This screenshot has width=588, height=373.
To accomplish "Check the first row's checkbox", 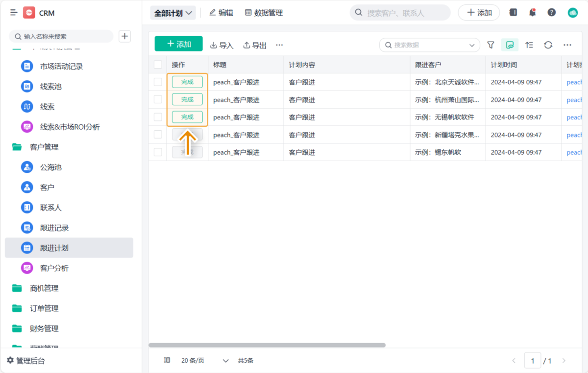I will (x=158, y=82).
